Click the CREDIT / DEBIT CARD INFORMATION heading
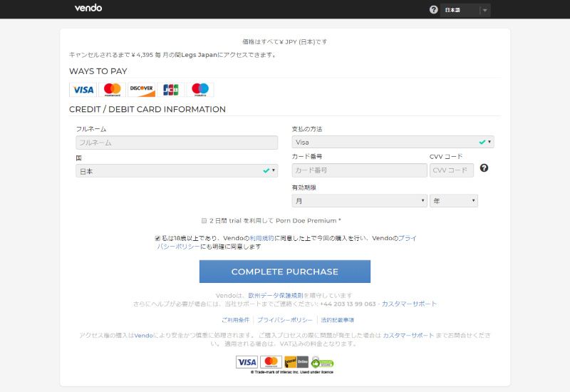Viewport: 570px width, 392px height. point(147,110)
